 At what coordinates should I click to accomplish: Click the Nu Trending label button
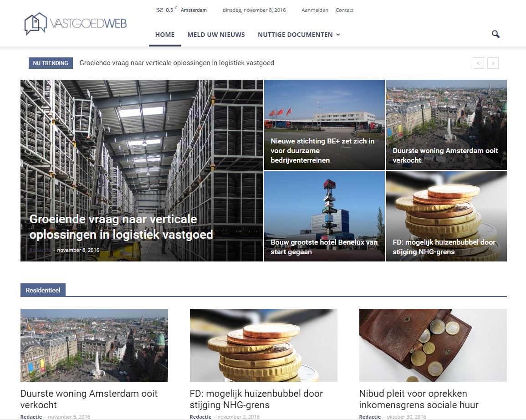click(x=51, y=63)
